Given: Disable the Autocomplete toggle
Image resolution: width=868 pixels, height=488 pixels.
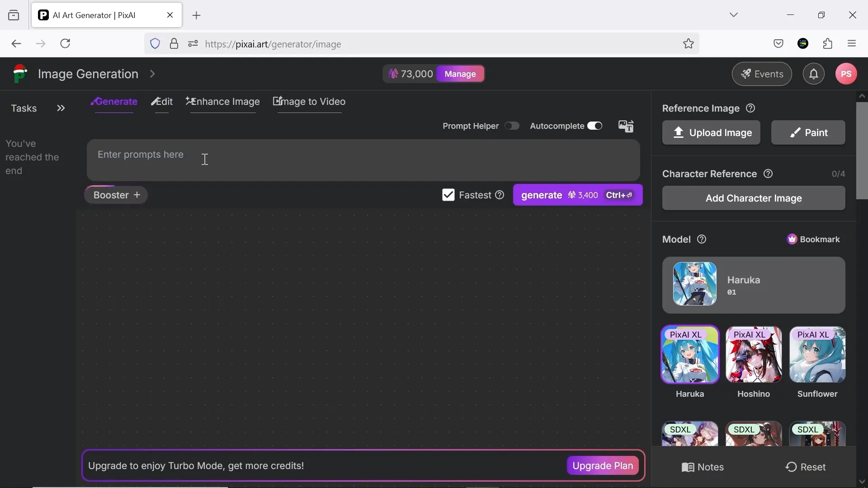Looking at the screenshot, I should (595, 126).
